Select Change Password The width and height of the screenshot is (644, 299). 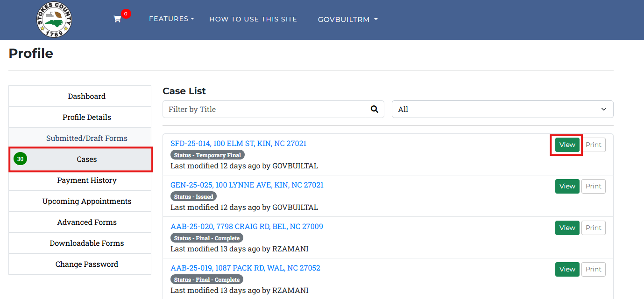80,264
